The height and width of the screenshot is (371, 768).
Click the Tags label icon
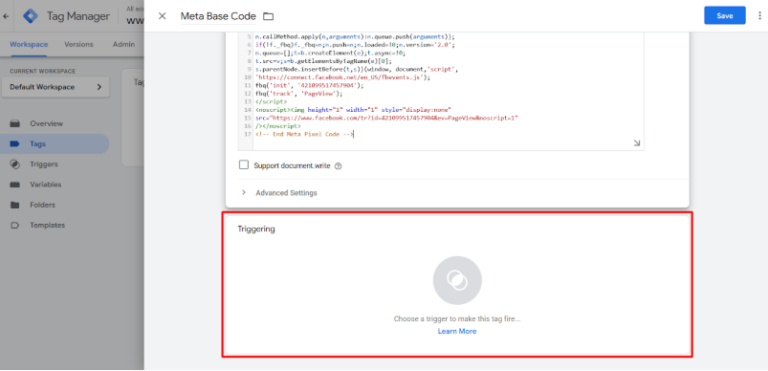tap(15, 144)
